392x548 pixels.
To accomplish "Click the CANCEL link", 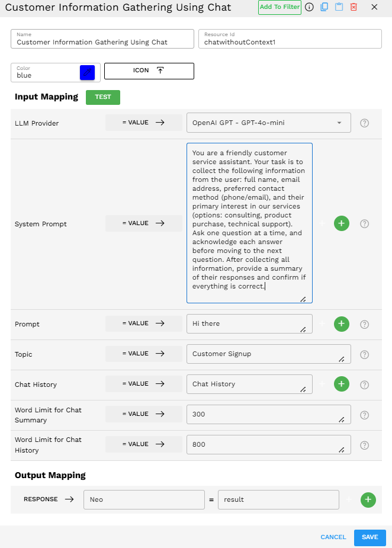I will 333,537.
